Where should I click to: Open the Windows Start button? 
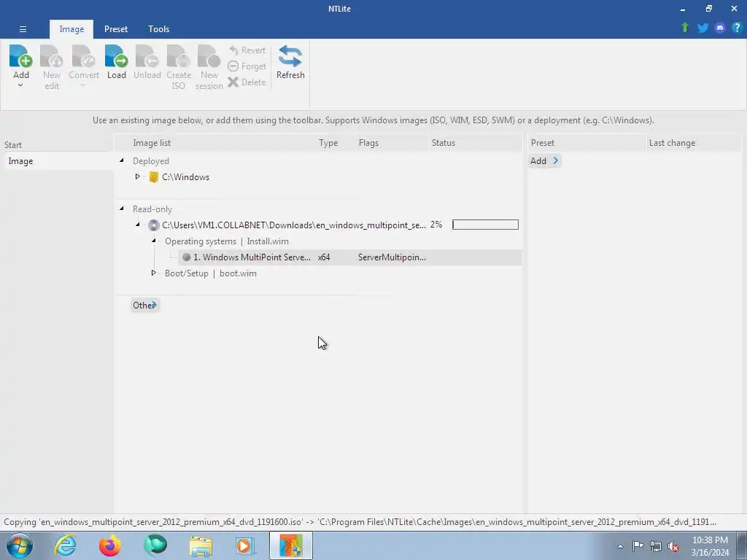pyautogui.click(x=20, y=545)
